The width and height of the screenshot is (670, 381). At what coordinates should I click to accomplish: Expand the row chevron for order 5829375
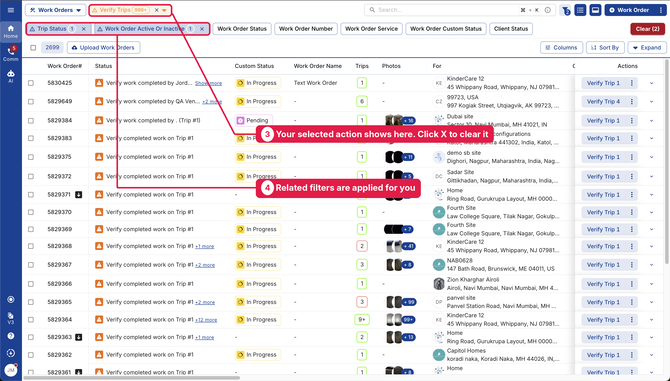tap(652, 157)
